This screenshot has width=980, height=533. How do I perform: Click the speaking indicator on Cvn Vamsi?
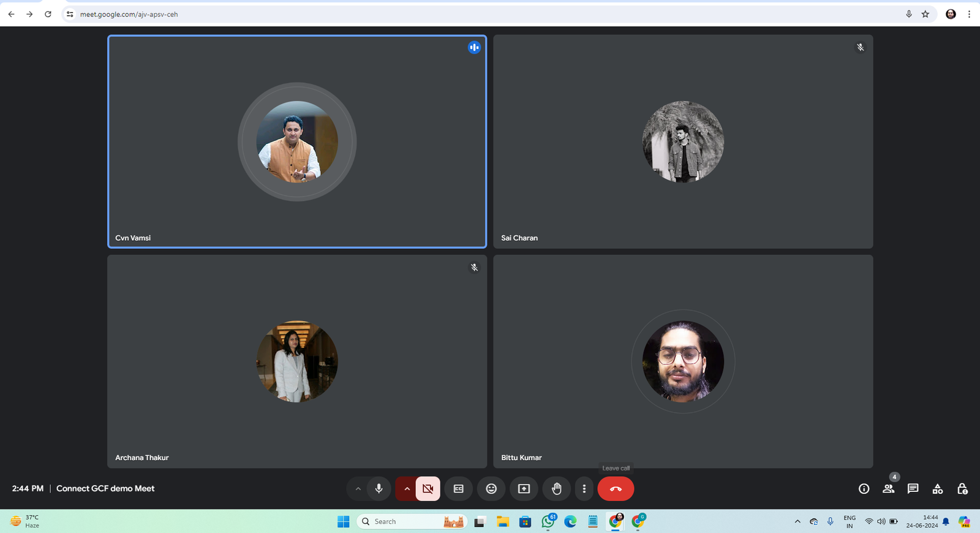coord(474,47)
